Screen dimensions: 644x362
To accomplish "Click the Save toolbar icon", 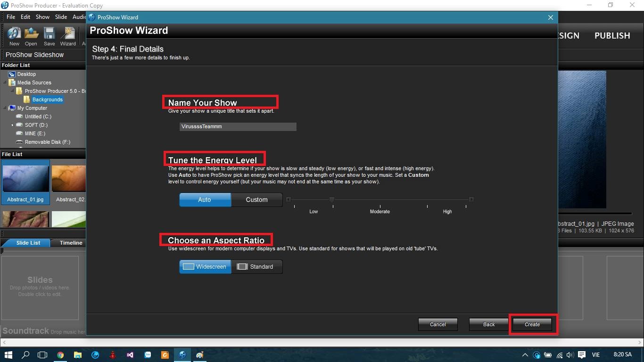I will point(50,36).
